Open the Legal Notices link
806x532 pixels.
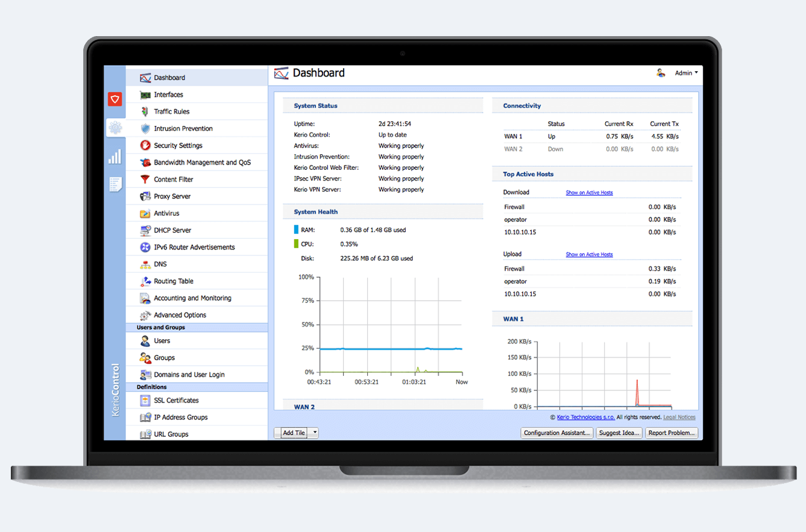click(x=679, y=417)
